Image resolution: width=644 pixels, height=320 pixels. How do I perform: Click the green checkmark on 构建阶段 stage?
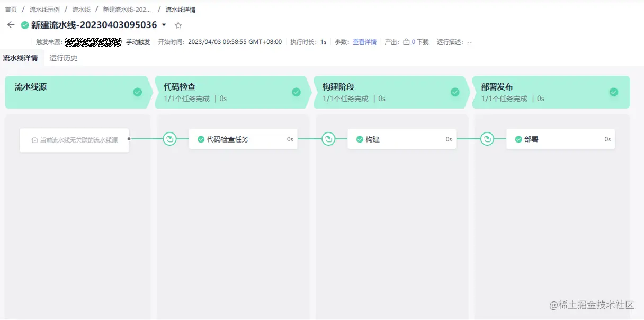point(455,92)
